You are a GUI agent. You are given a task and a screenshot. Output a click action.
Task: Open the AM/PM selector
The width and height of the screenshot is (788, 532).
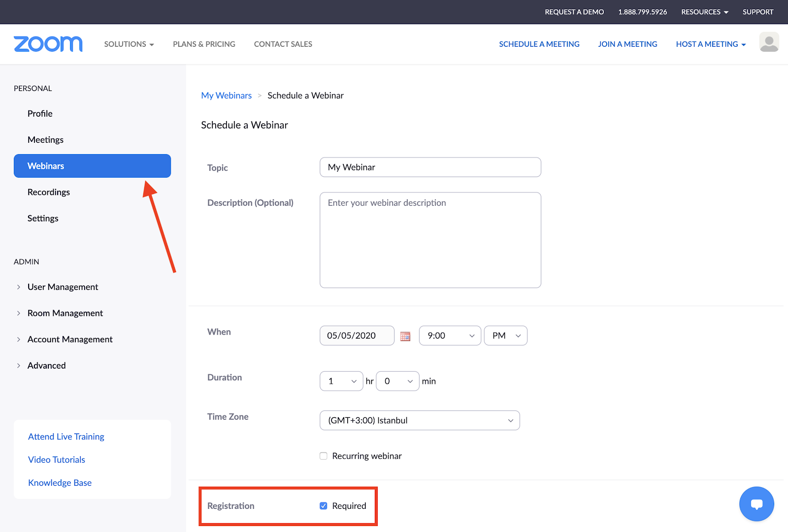point(505,336)
